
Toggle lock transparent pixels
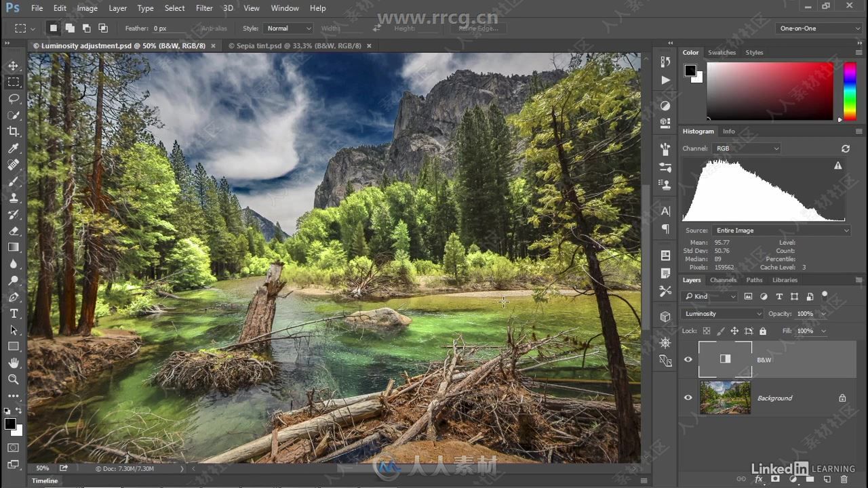pyautogui.click(x=707, y=331)
